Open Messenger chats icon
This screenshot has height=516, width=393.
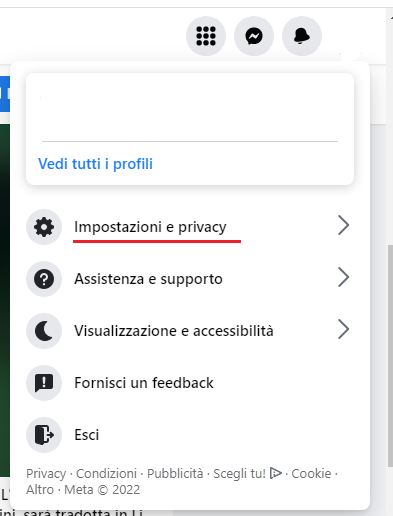(x=254, y=36)
